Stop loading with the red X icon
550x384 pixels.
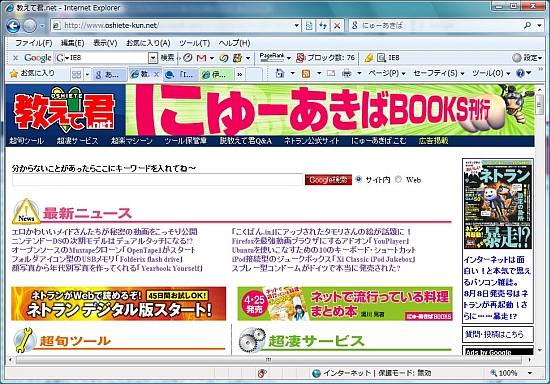(x=337, y=26)
